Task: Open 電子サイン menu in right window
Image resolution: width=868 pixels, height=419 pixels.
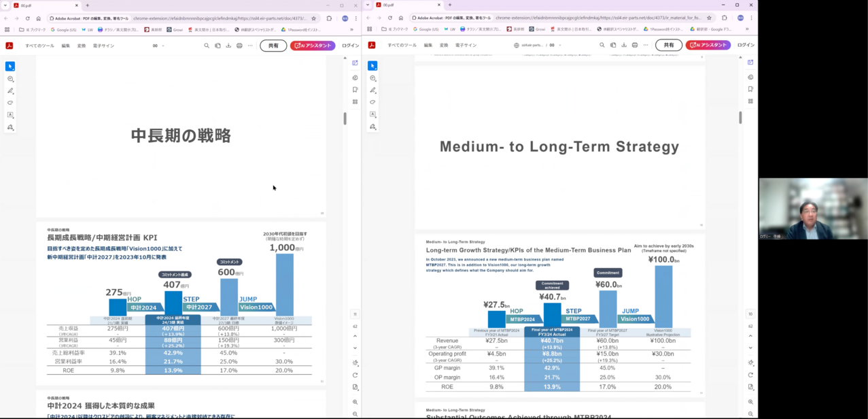Action: click(466, 46)
